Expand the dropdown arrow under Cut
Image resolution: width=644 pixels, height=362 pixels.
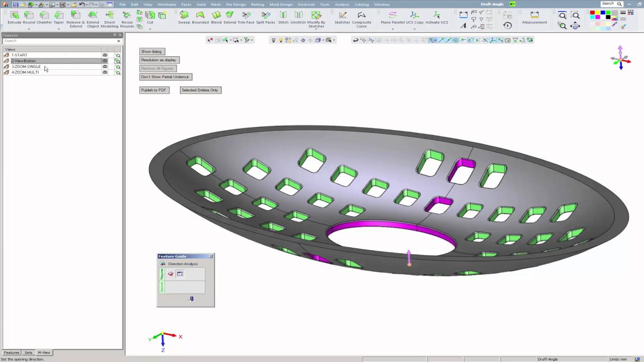click(150, 29)
